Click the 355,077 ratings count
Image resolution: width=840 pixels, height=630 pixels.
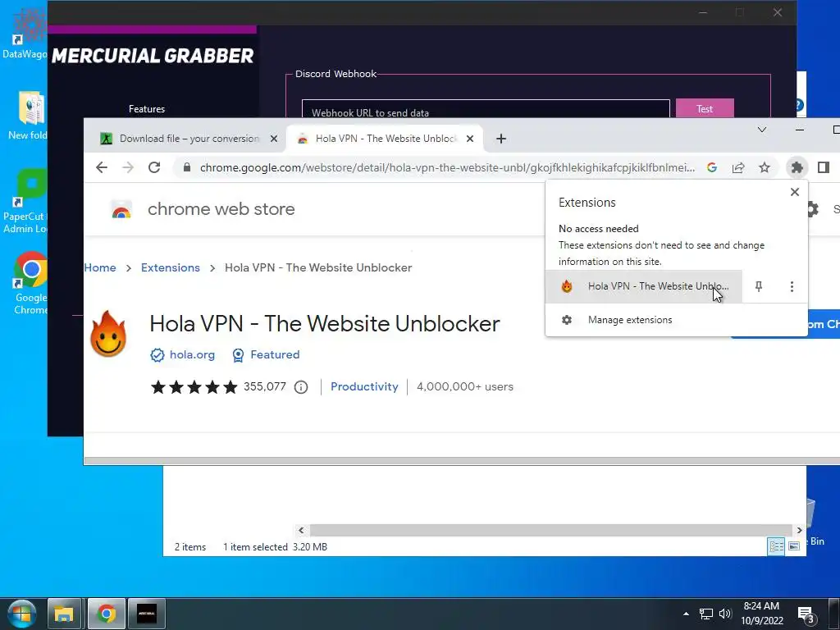coord(265,387)
